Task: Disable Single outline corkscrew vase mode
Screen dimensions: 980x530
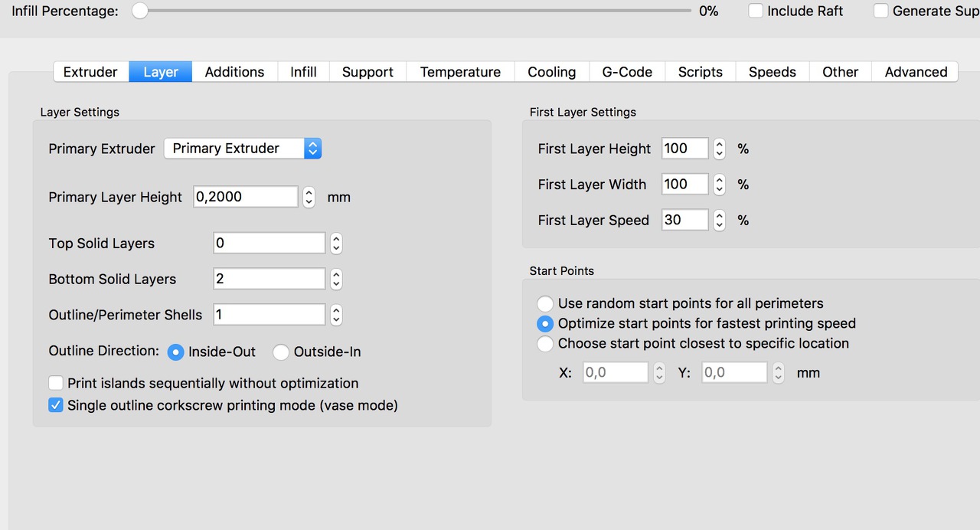Action: tap(56, 405)
